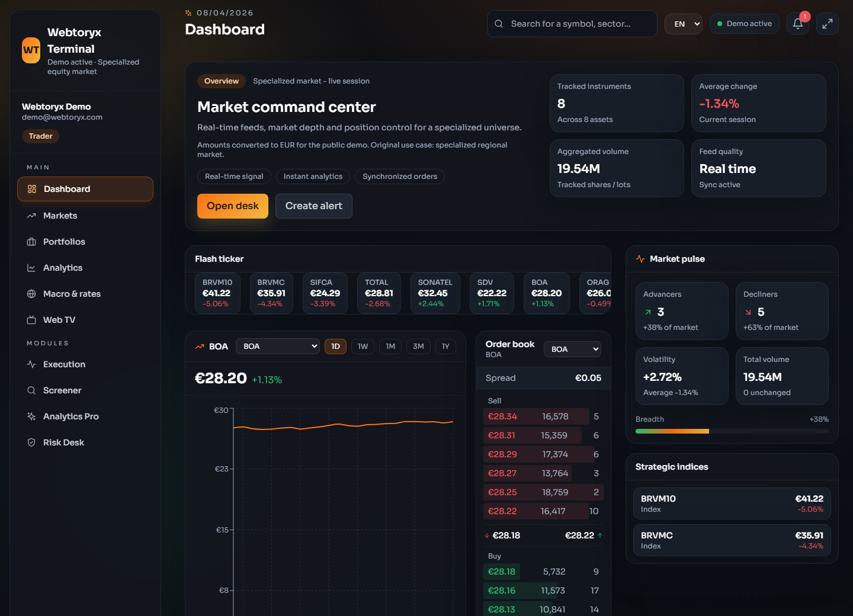The width and height of the screenshot is (853, 616).
Task: Click the Open desk button
Action: (232, 206)
